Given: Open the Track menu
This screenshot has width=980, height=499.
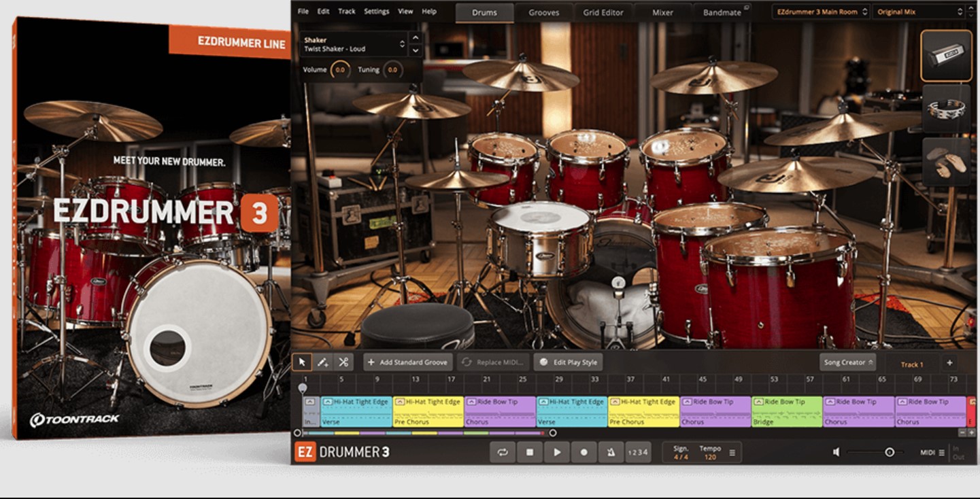Looking at the screenshot, I should point(347,12).
